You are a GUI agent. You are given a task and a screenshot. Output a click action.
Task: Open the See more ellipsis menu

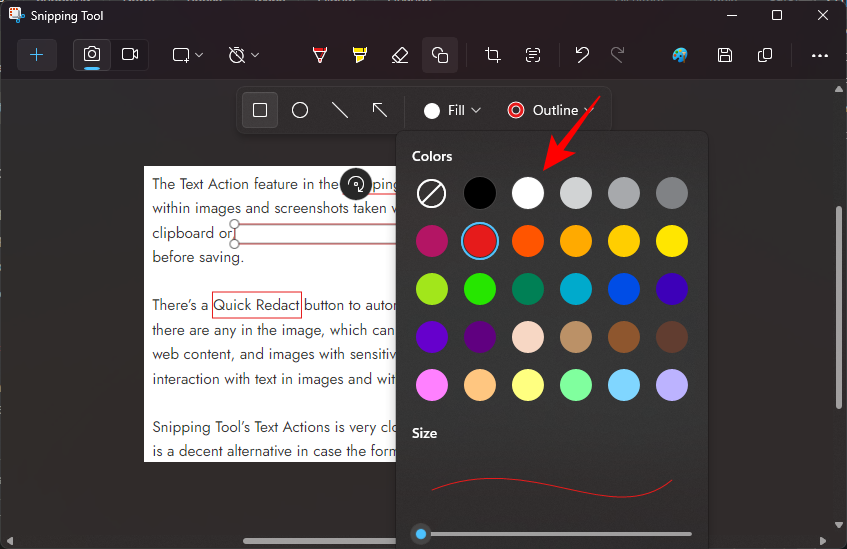point(819,55)
